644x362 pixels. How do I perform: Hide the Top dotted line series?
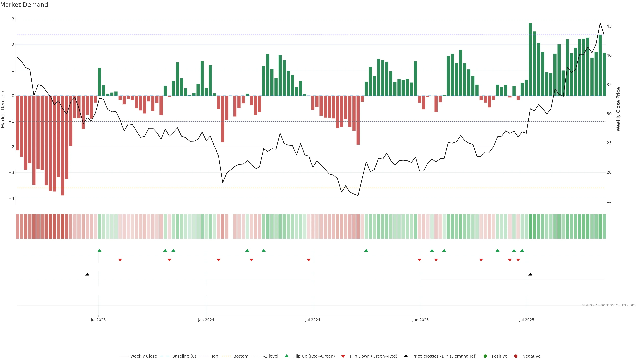214,356
